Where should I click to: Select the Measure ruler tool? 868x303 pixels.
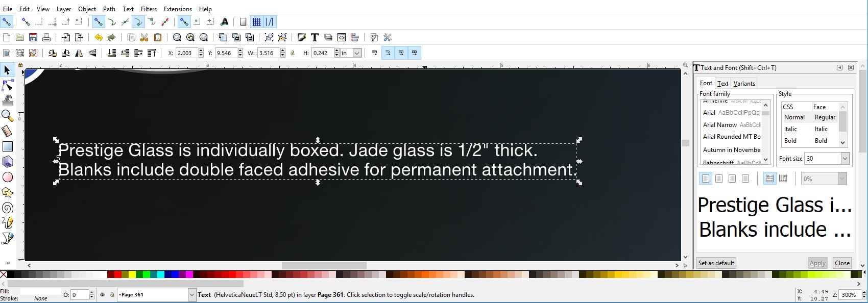[x=7, y=131]
